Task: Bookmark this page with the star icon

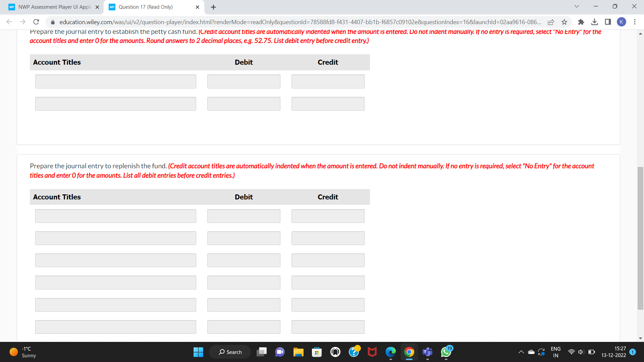Action: pos(564,22)
